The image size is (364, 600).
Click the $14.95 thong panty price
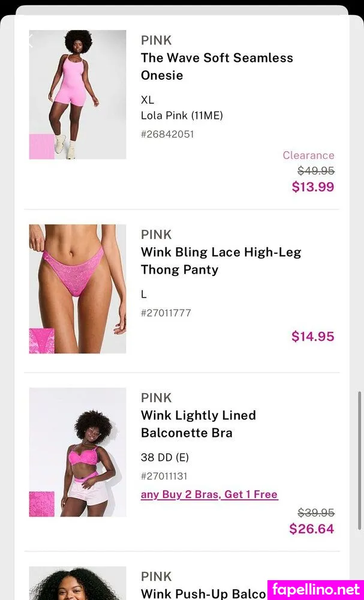(313, 337)
